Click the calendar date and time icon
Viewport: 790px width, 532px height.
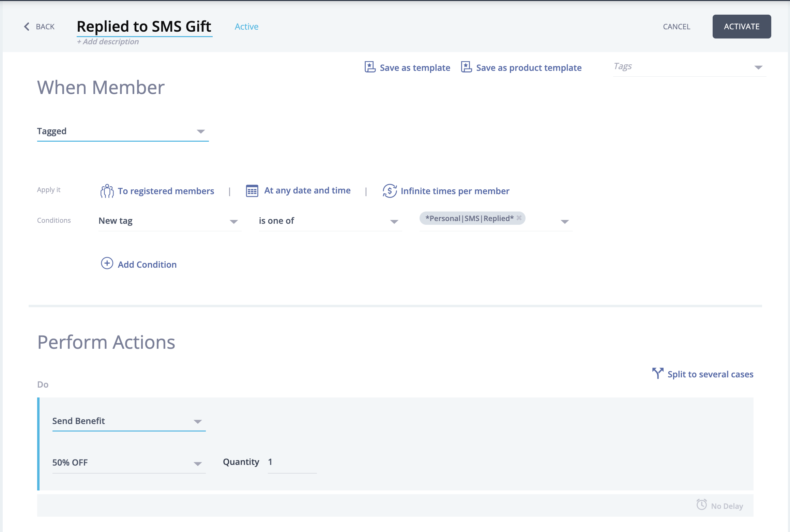point(252,191)
